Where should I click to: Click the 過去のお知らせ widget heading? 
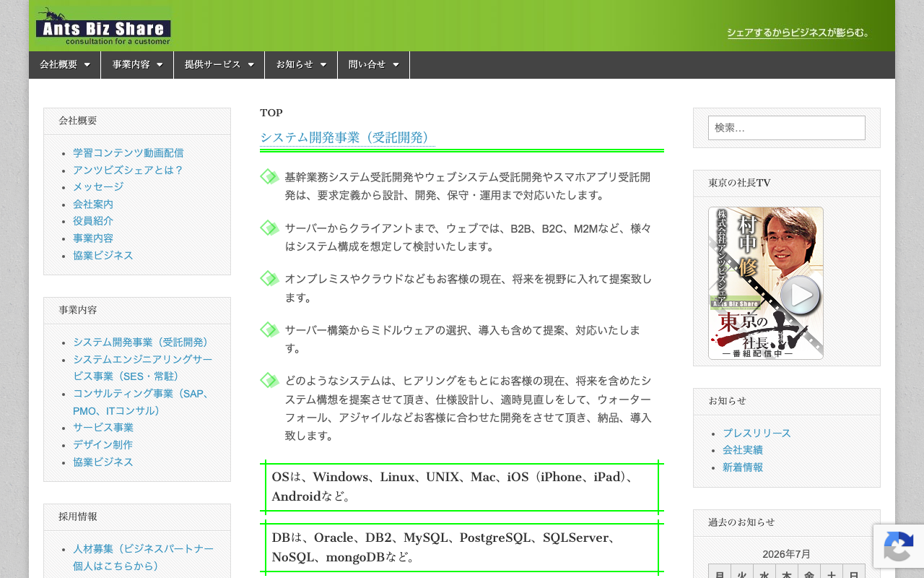click(741, 522)
